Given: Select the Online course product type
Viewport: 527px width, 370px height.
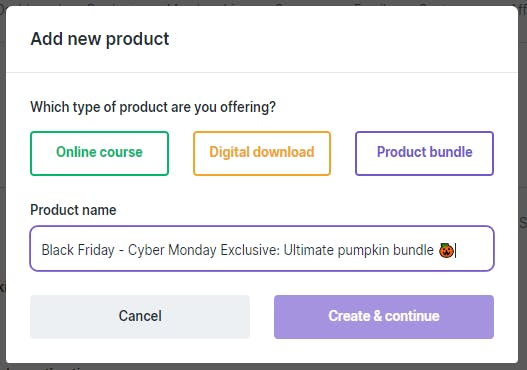Looking at the screenshot, I should [x=99, y=153].
